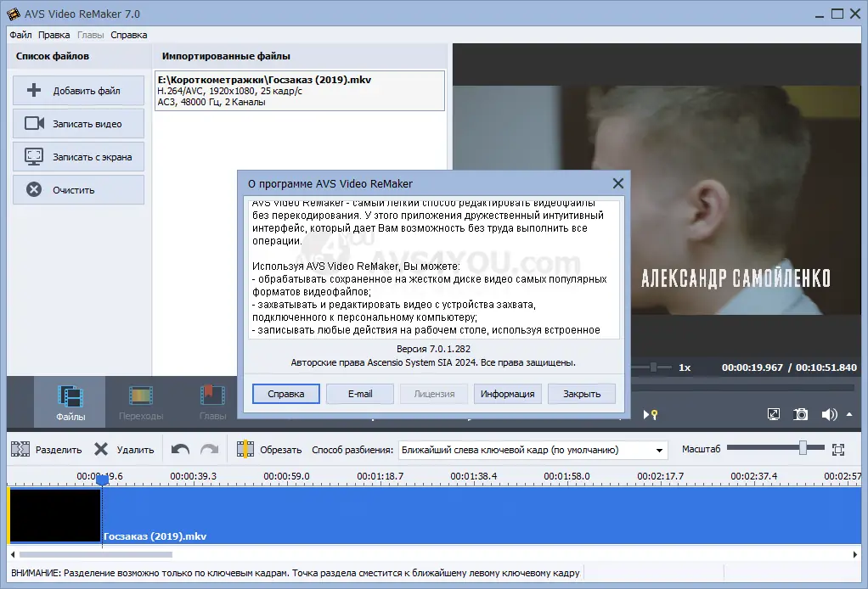The image size is (868, 589).
Task: Click the camcorder icon of Записать видео
Action: point(34,123)
